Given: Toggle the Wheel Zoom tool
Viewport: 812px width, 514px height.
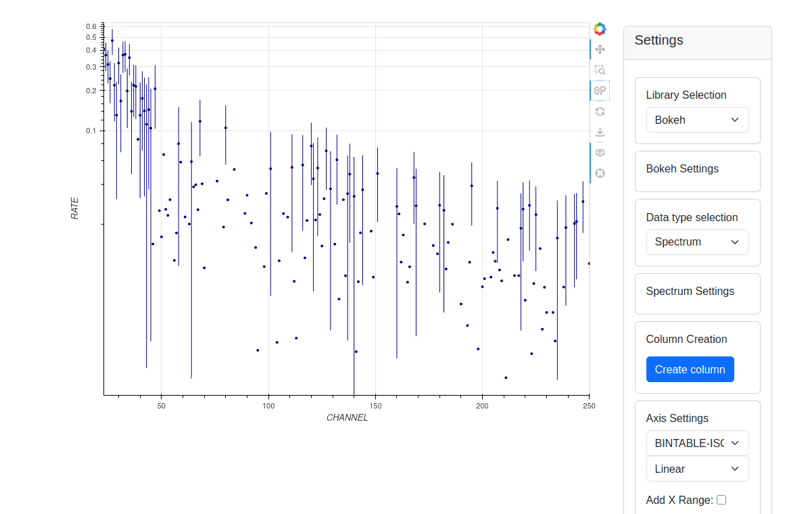Looking at the screenshot, I should point(600,91).
